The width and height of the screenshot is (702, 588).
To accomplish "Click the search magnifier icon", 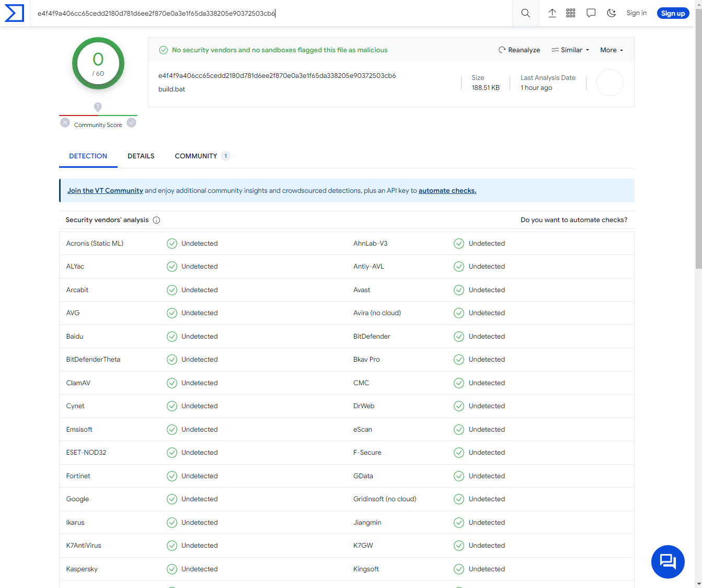I will point(525,13).
